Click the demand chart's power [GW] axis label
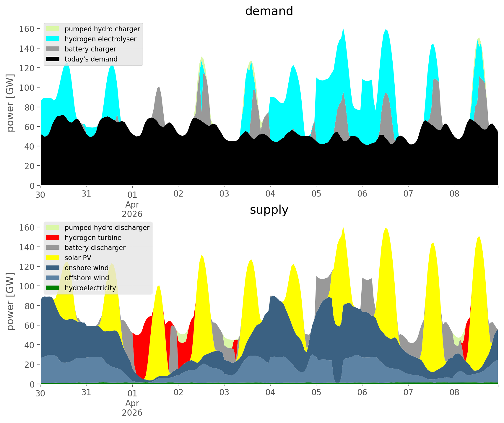 (10, 103)
